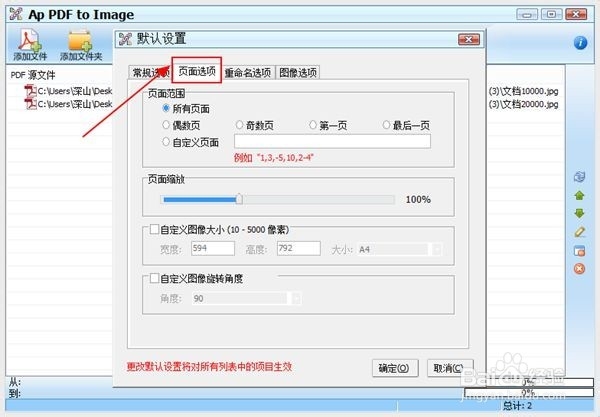Click the 默认设置 dialog title icon
600x417 pixels.
(x=125, y=39)
